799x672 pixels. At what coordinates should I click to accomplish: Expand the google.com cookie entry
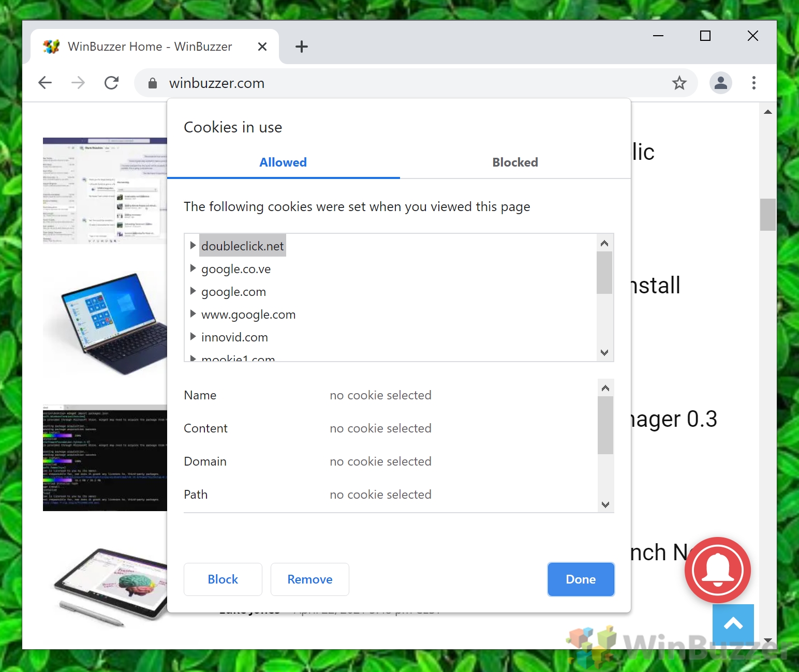[193, 291]
